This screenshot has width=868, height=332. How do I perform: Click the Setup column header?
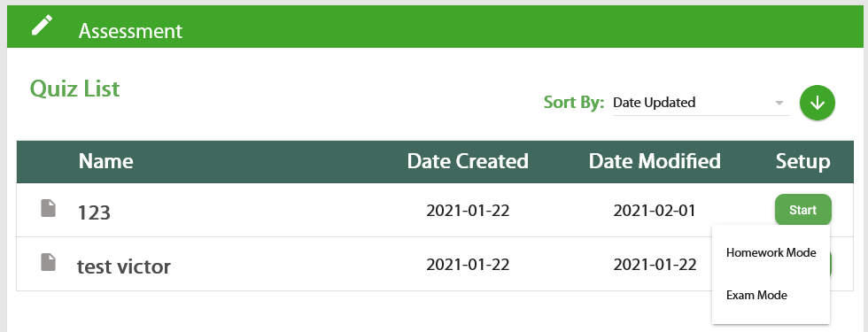click(802, 161)
